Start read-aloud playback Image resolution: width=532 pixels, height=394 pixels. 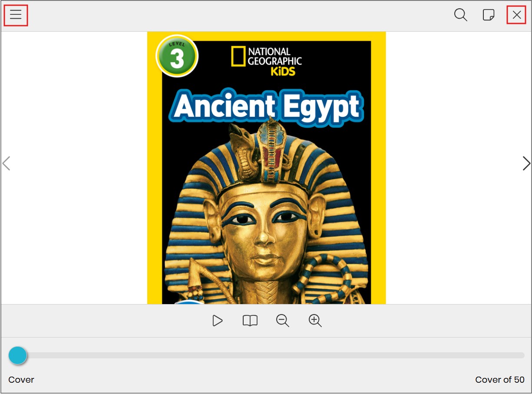pyautogui.click(x=218, y=321)
